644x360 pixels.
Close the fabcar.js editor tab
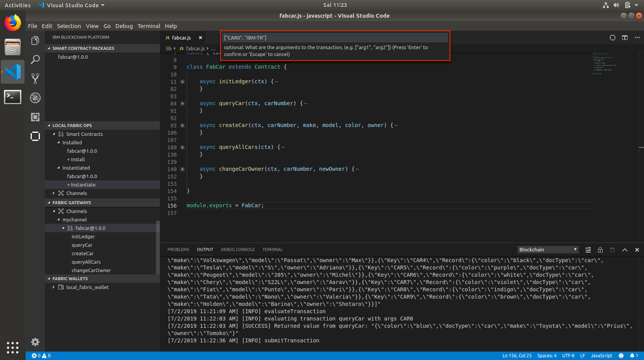coord(200,38)
